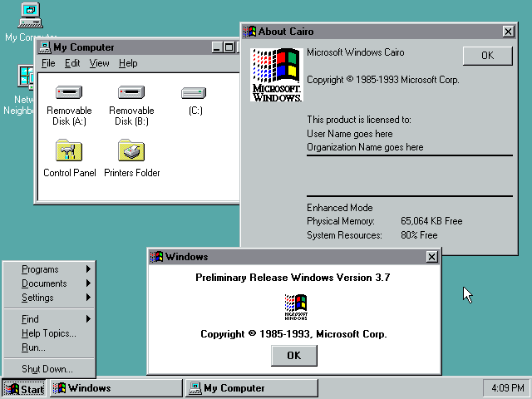Open the Edit menu in My Computer
Image resolution: width=532 pixels, height=399 pixels.
coord(72,63)
